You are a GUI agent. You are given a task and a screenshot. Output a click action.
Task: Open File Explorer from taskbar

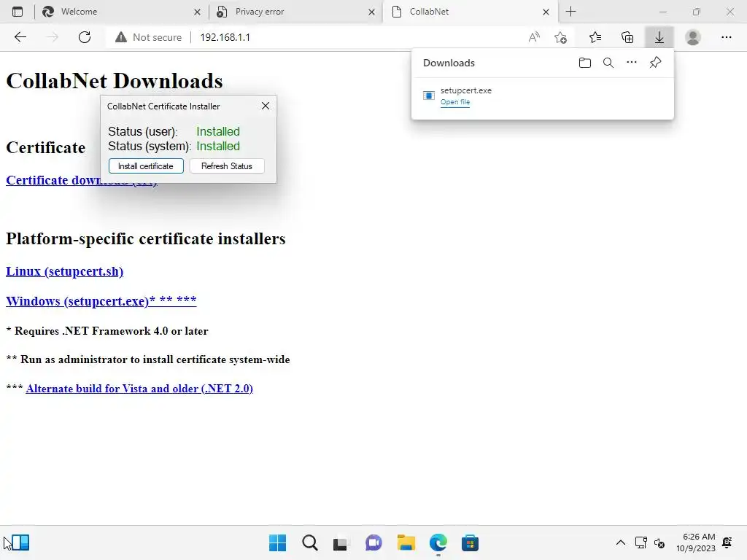click(406, 542)
